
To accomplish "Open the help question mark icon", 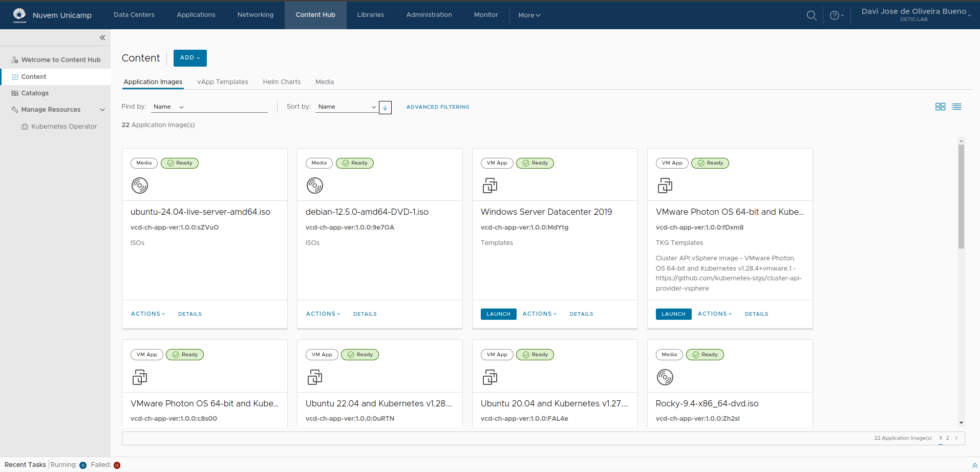I will (835, 15).
